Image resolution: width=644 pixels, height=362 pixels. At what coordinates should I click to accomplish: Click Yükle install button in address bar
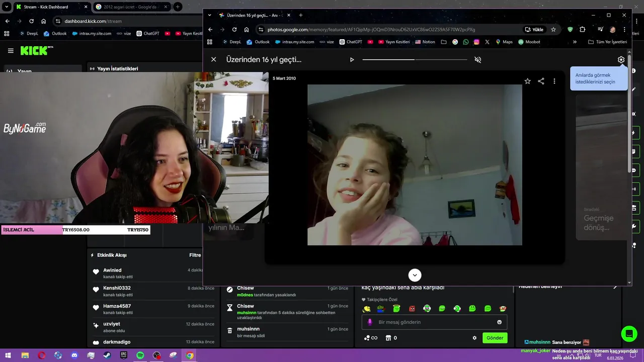click(534, 29)
